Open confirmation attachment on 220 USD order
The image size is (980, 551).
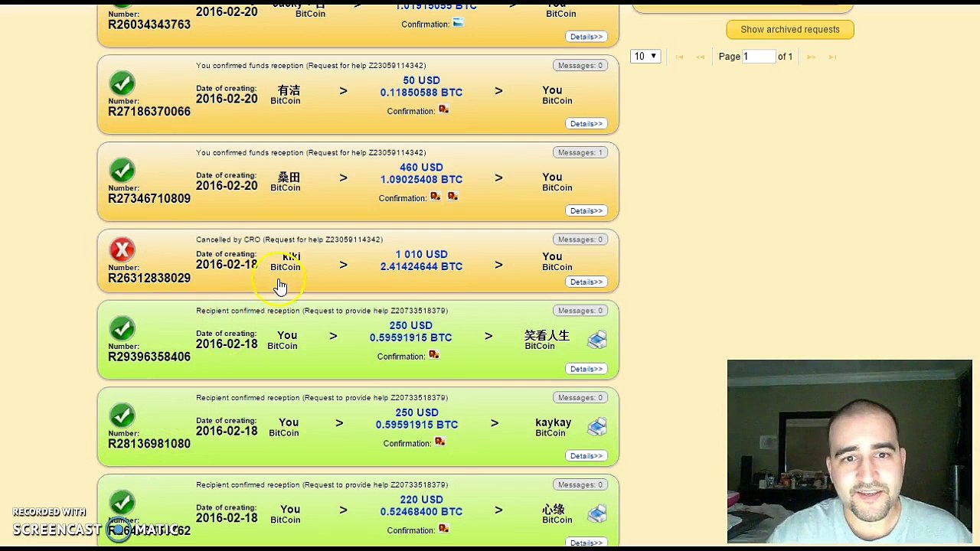pyautogui.click(x=443, y=529)
